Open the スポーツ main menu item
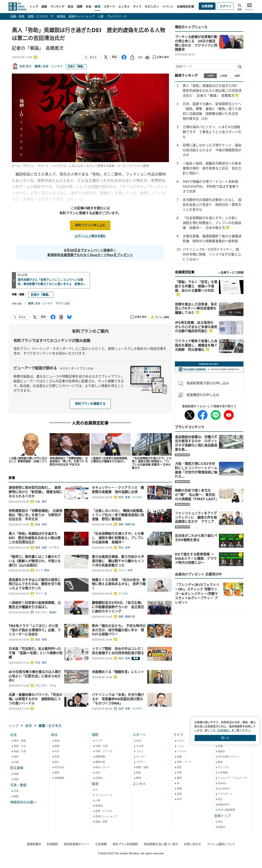This screenshot has width=262, height=868. point(109,6)
